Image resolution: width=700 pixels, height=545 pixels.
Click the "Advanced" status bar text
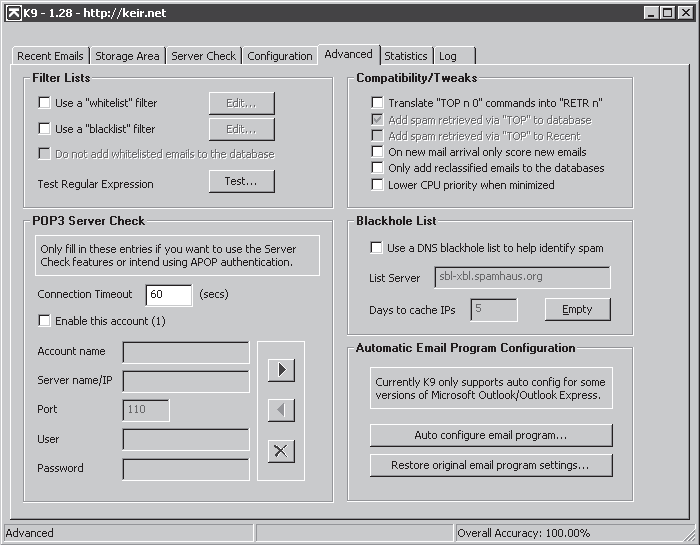click(x=29, y=533)
